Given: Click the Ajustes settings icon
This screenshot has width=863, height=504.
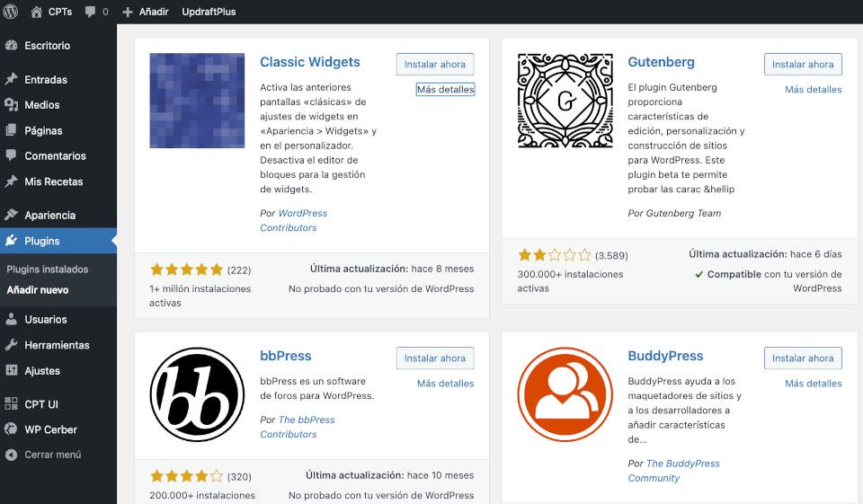Looking at the screenshot, I should click(x=11, y=370).
